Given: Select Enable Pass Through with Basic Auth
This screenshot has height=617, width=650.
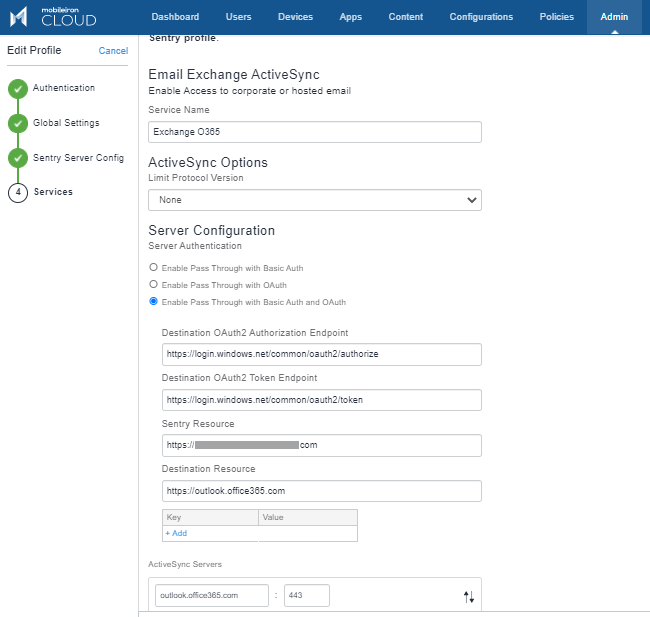Looking at the screenshot, I should pyautogui.click(x=153, y=267).
